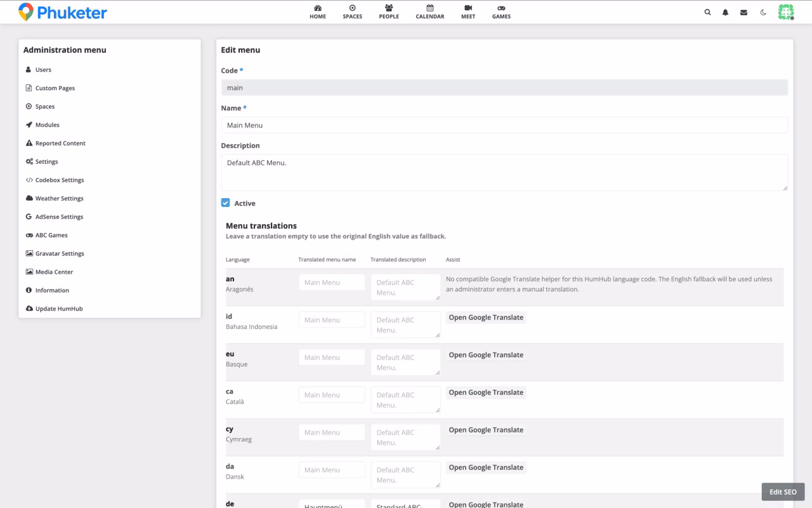This screenshot has height=508, width=812.
Task: Click the Name field with Main Menu
Action: (x=504, y=125)
